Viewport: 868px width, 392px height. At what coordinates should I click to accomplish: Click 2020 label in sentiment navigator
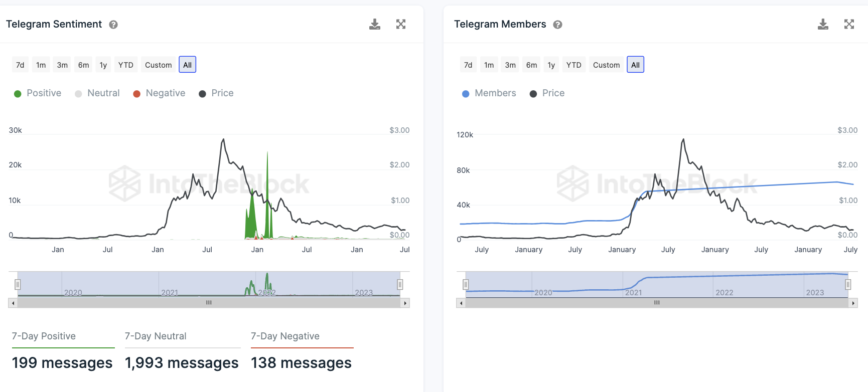[73, 293]
